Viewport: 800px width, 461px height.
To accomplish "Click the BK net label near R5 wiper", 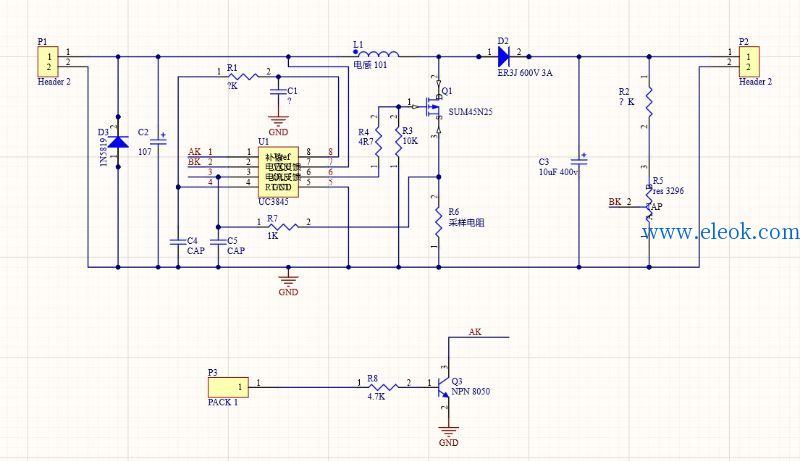I will 615,201.
